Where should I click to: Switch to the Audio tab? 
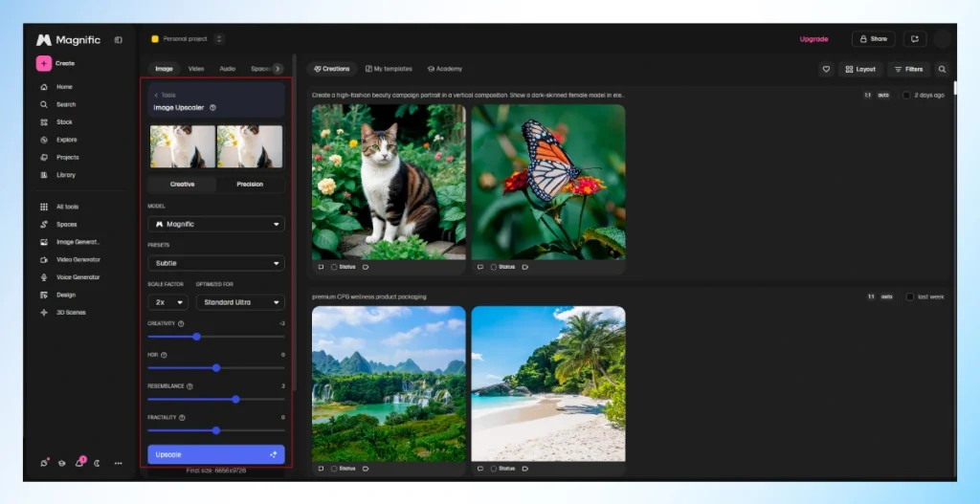click(x=228, y=69)
